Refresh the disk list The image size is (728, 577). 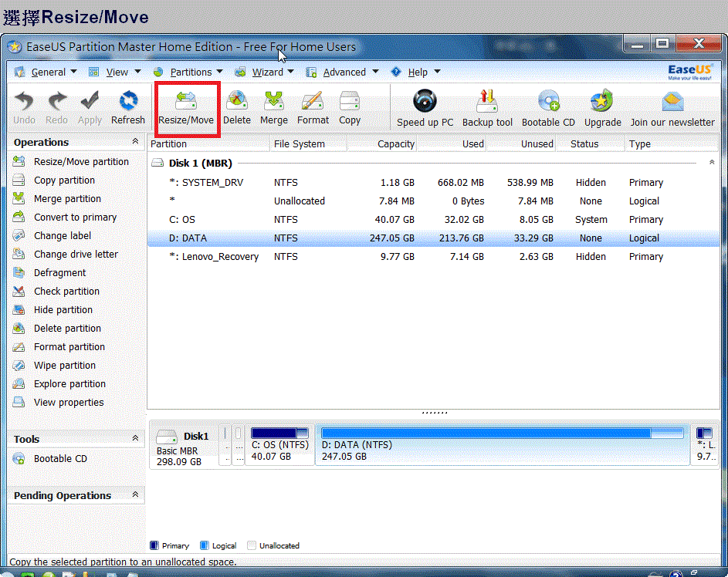pos(128,107)
